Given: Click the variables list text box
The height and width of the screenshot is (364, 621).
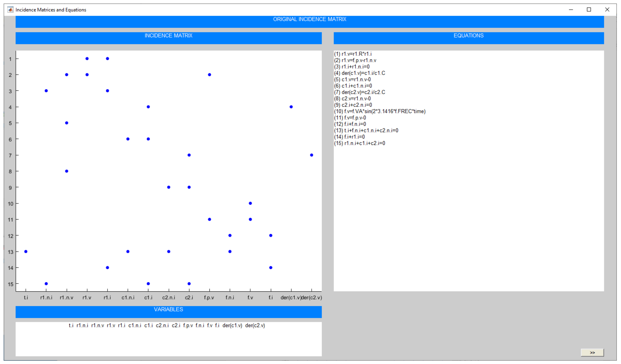Looking at the screenshot, I should point(169,339).
